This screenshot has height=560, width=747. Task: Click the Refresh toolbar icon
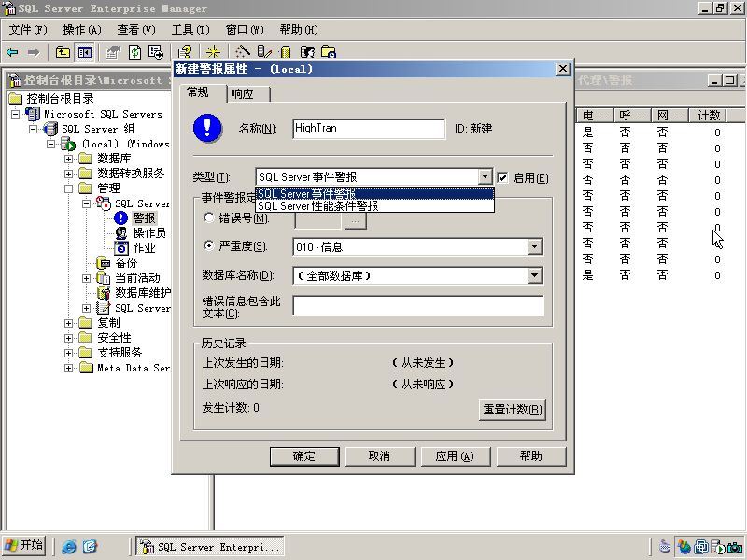(x=134, y=52)
